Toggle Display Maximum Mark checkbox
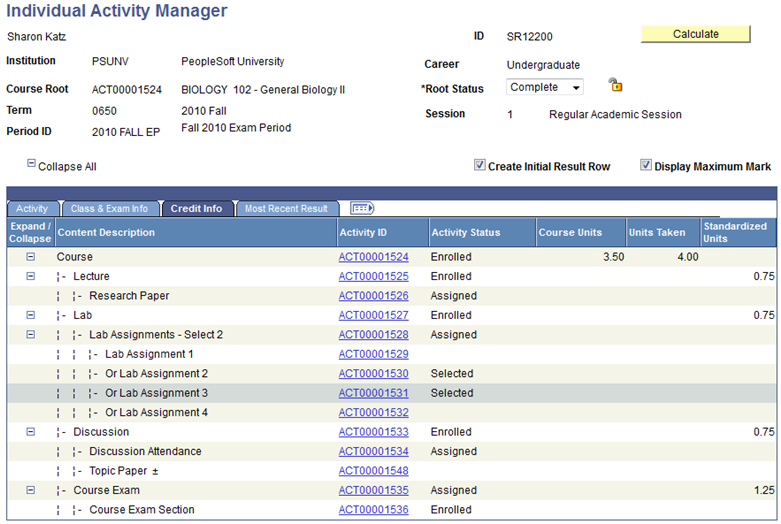781x524 pixels. pos(646,165)
